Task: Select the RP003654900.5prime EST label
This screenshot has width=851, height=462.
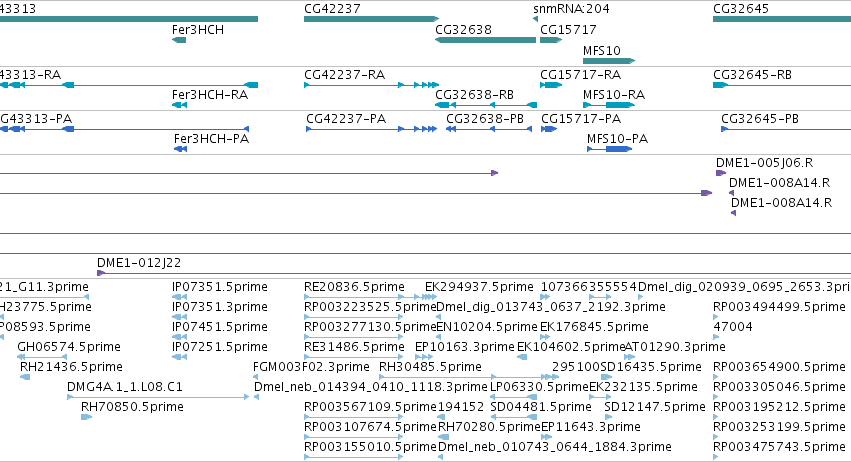Action: [x=779, y=366]
